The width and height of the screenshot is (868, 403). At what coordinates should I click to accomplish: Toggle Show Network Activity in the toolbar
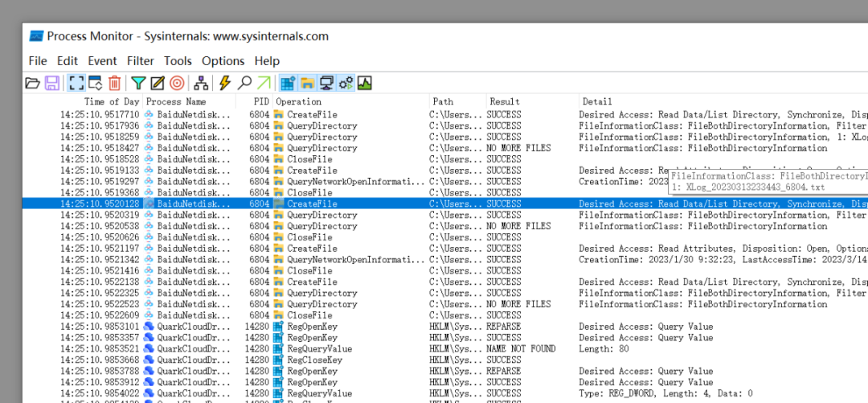pyautogui.click(x=326, y=83)
